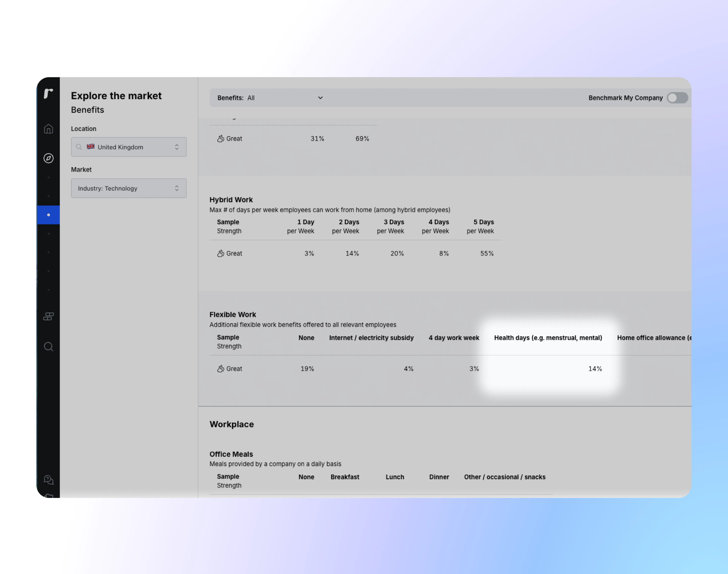Click the chevron in Benefits filter

320,98
